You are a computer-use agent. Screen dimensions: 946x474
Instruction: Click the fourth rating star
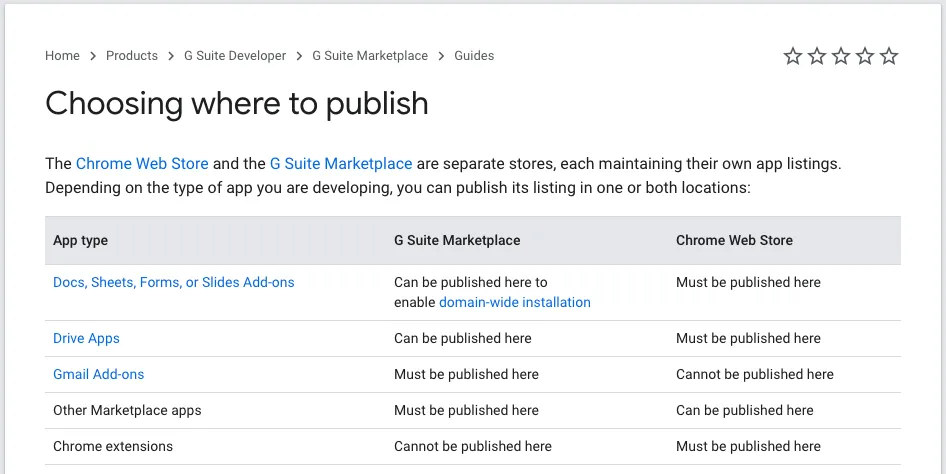pyautogui.click(x=865, y=56)
